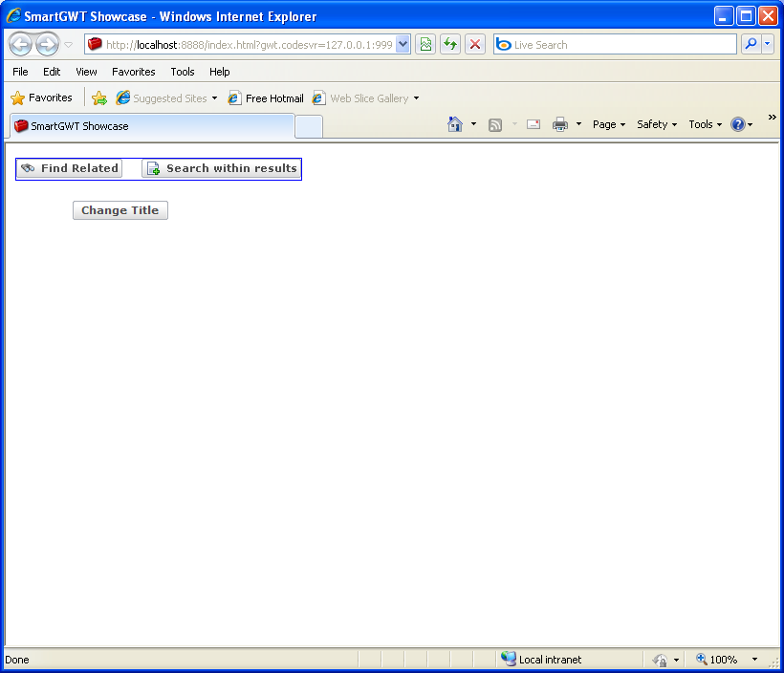Close the Internet Explorer window
784x673 pixels.
(x=768, y=16)
